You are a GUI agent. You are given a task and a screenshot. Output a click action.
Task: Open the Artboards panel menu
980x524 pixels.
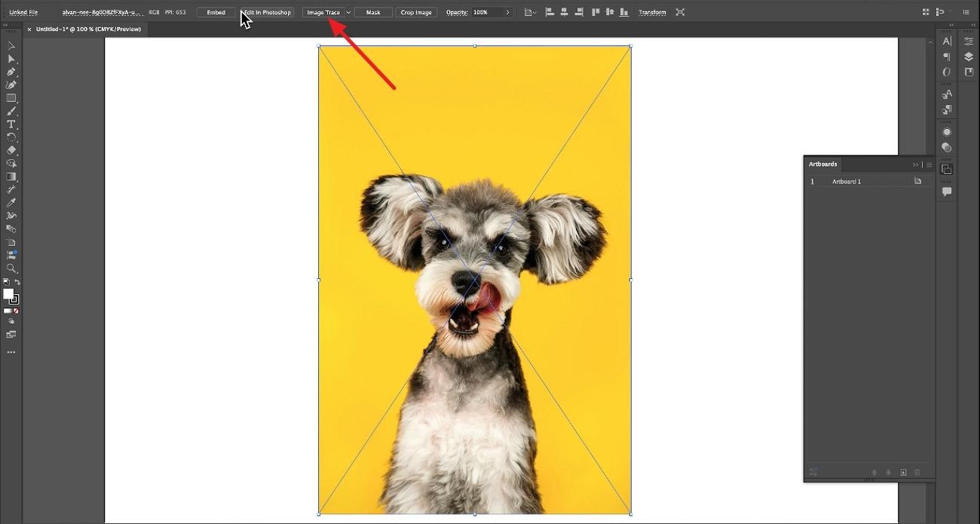coord(929,164)
